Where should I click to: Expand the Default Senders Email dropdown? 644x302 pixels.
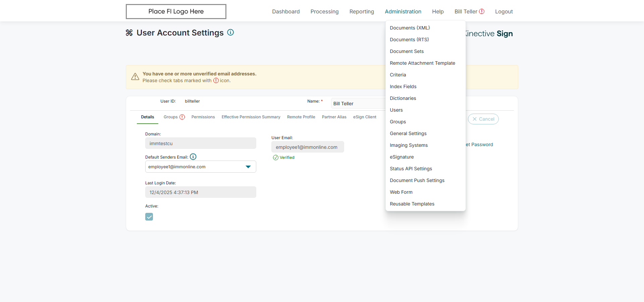coord(248,167)
